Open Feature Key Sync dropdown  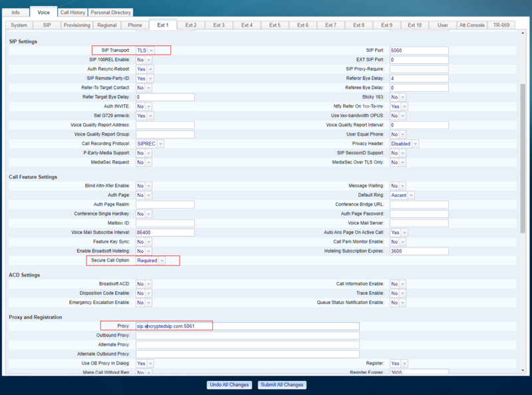[x=144, y=242]
